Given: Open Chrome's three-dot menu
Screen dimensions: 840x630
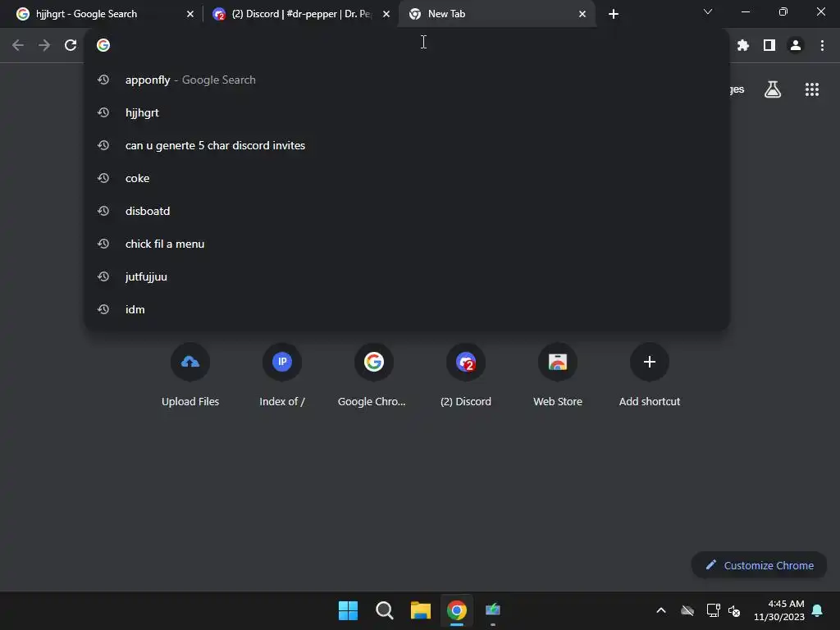Looking at the screenshot, I should click(x=822, y=46).
